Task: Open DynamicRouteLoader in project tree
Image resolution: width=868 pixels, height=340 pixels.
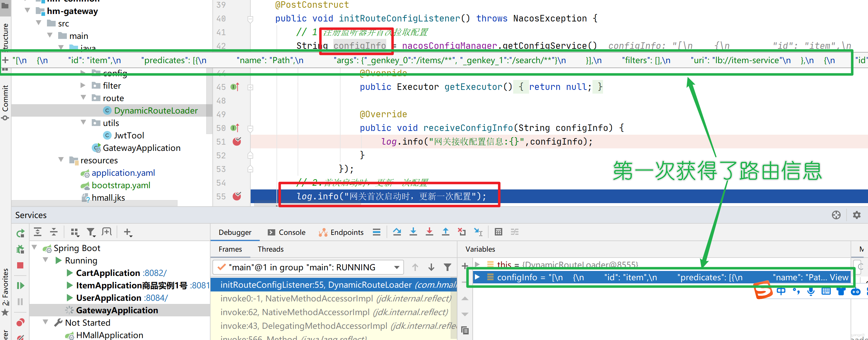Action: [156, 110]
